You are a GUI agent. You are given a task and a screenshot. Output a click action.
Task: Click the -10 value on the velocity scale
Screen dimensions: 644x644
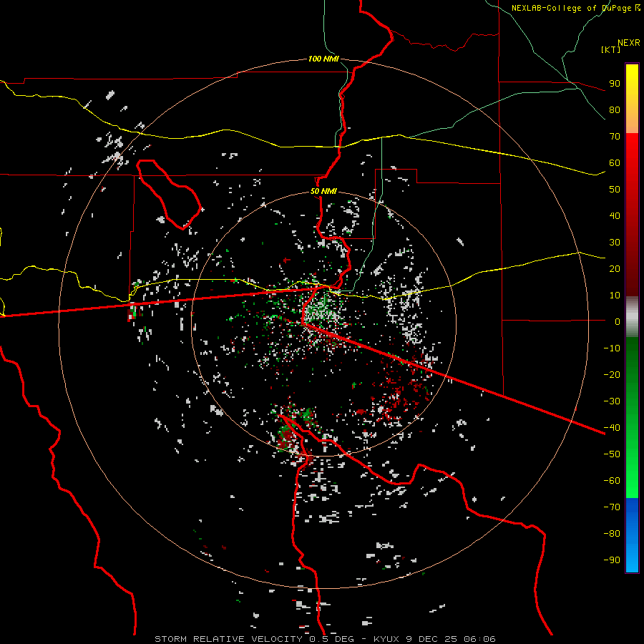pos(612,348)
